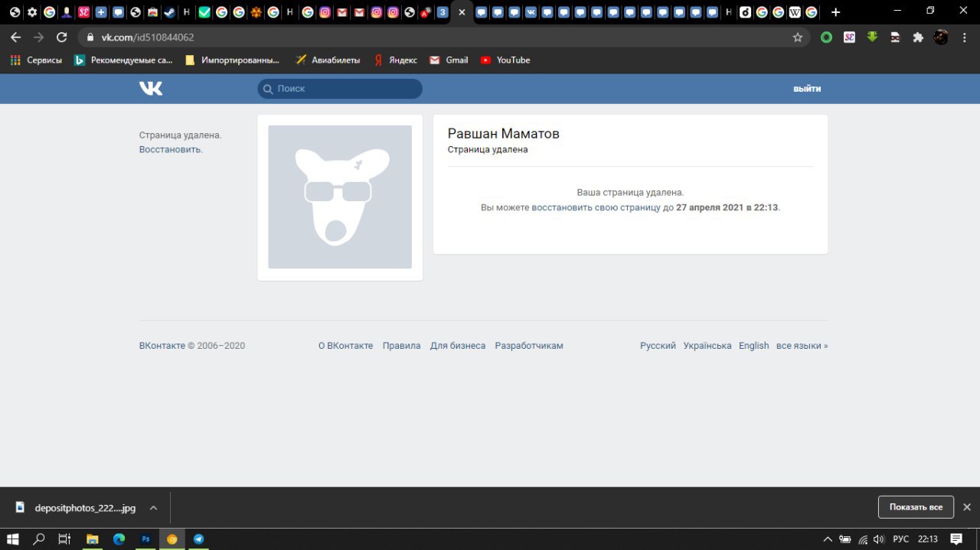
Task: Click the padlock site info icon
Action: coord(90,37)
